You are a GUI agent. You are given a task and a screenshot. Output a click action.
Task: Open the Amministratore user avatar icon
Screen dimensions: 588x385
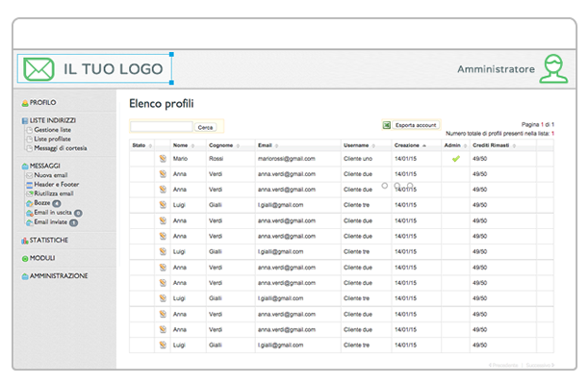click(553, 68)
